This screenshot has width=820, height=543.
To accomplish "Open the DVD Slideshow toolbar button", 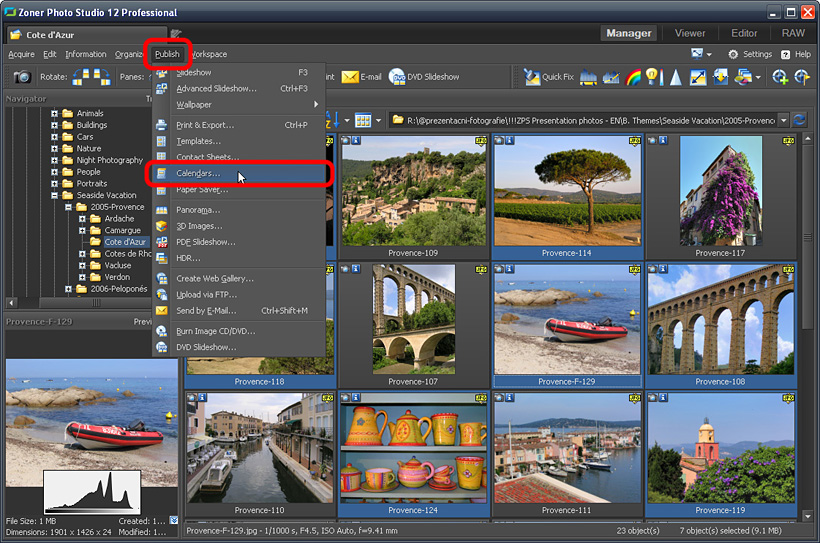I will coord(424,77).
